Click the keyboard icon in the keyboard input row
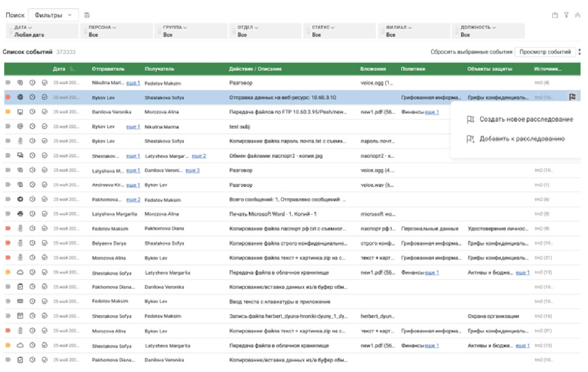This screenshot has height=372, width=588. [20, 302]
